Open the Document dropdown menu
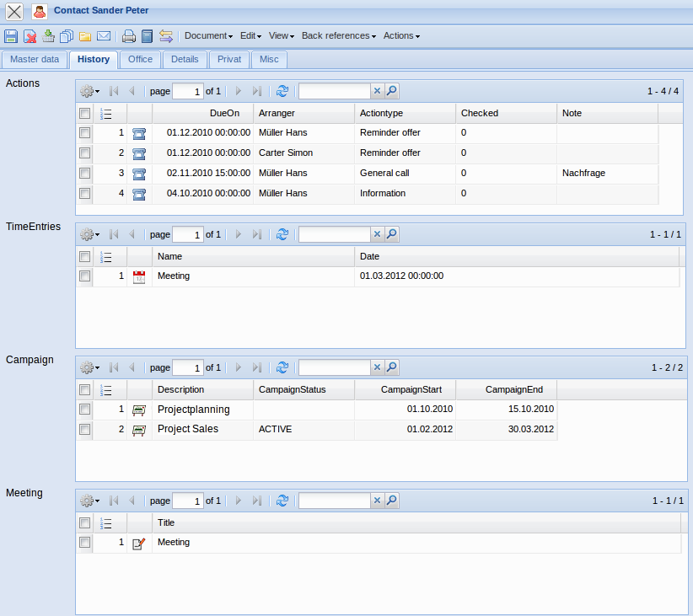The height and width of the screenshot is (616, 693). (208, 36)
